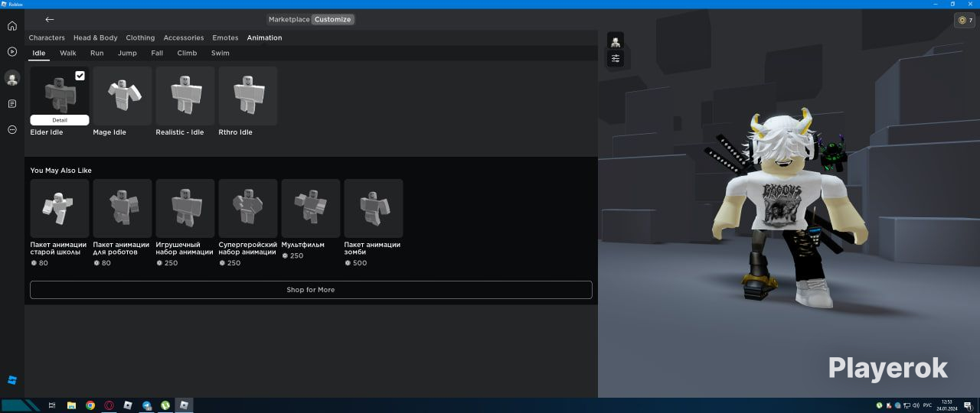Open the Home icon in left sidebar
The height and width of the screenshot is (413, 980).
point(11,26)
